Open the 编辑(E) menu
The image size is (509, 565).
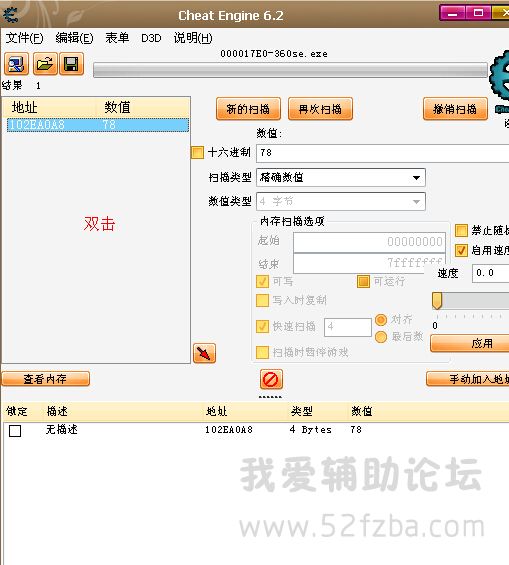tap(74, 38)
